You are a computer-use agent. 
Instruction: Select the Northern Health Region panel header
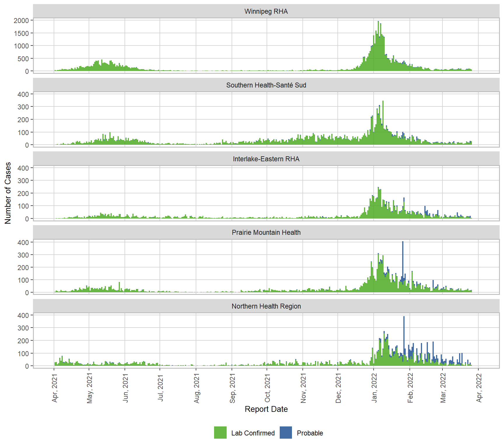point(266,306)
